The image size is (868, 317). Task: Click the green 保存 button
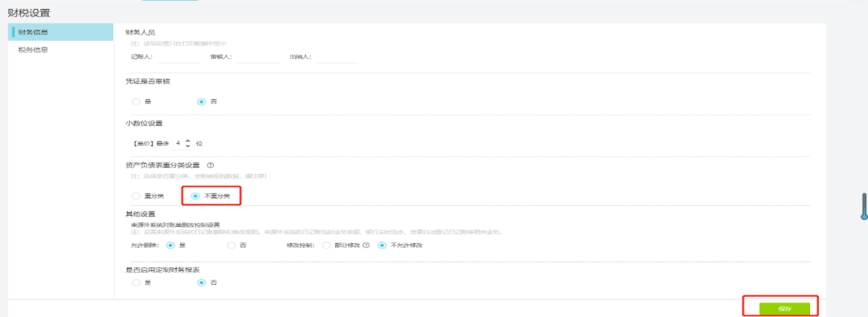784,309
